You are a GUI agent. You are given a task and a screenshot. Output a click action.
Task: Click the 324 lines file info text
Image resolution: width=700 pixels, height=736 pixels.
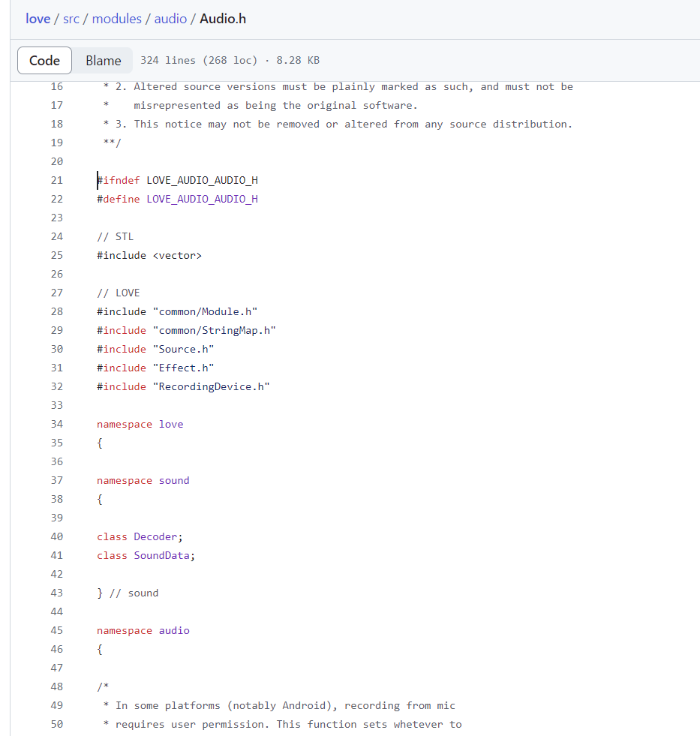pos(230,61)
